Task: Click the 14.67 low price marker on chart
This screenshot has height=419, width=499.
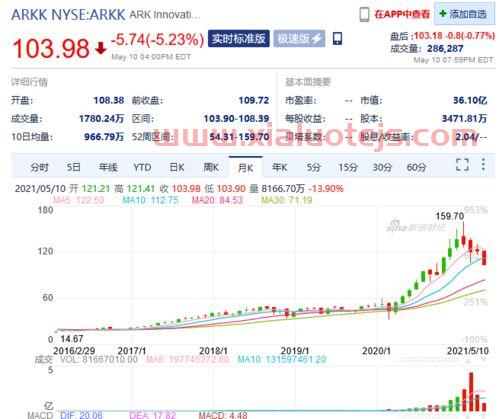Action: point(72,339)
